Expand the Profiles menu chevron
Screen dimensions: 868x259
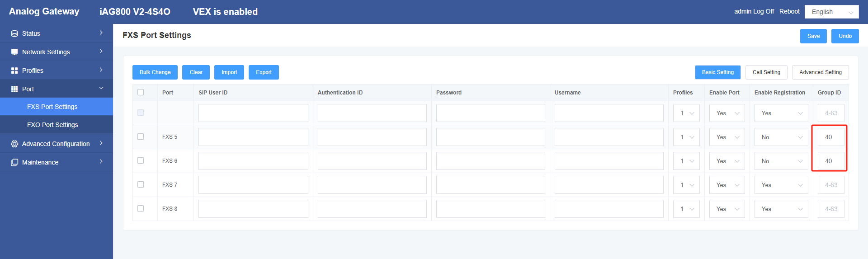coord(101,70)
